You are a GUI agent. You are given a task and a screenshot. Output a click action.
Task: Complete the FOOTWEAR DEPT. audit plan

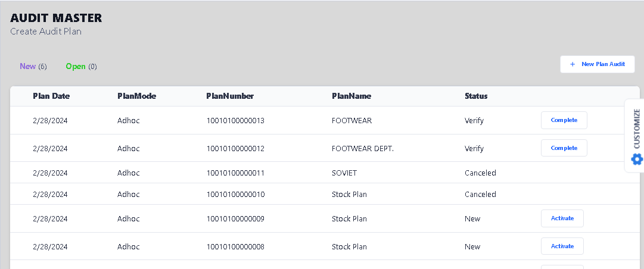564,148
